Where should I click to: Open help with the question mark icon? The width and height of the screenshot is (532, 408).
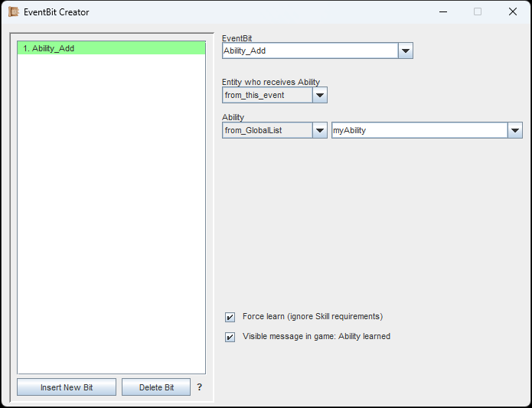tap(200, 387)
